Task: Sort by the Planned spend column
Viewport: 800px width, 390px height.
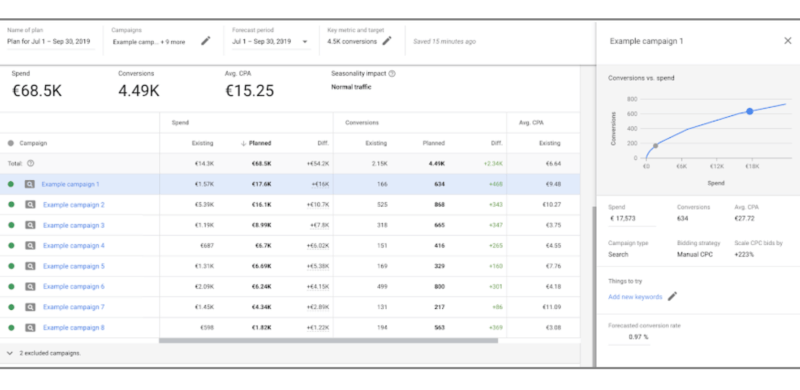Action: (x=256, y=143)
